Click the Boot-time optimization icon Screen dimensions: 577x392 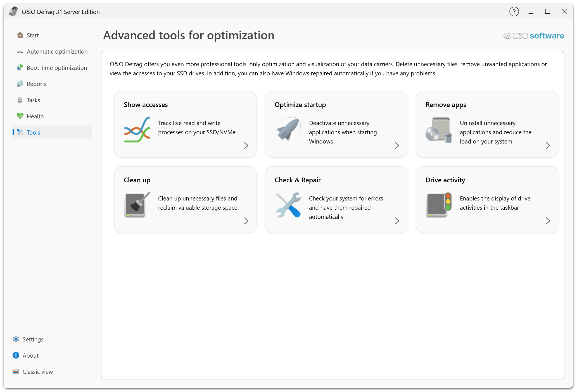pos(20,68)
